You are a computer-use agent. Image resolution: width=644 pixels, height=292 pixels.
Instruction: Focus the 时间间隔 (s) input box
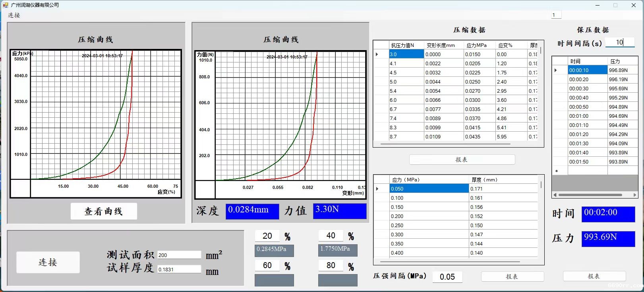619,43
